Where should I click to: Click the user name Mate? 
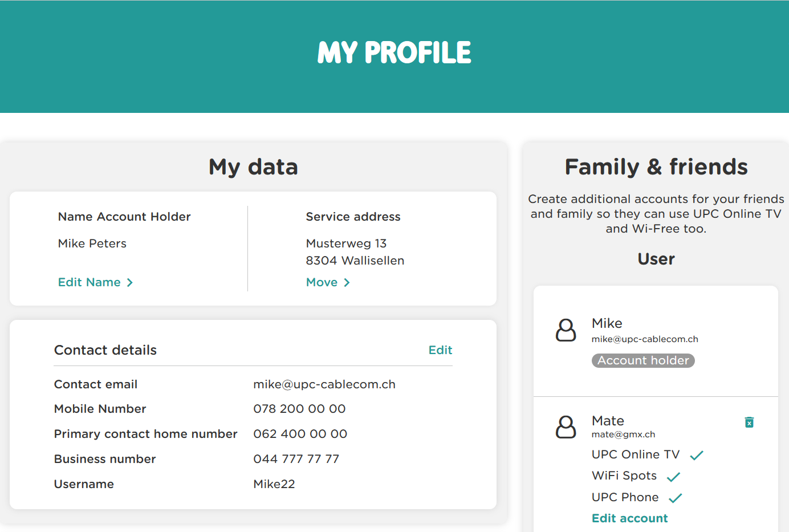click(x=608, y=421)
